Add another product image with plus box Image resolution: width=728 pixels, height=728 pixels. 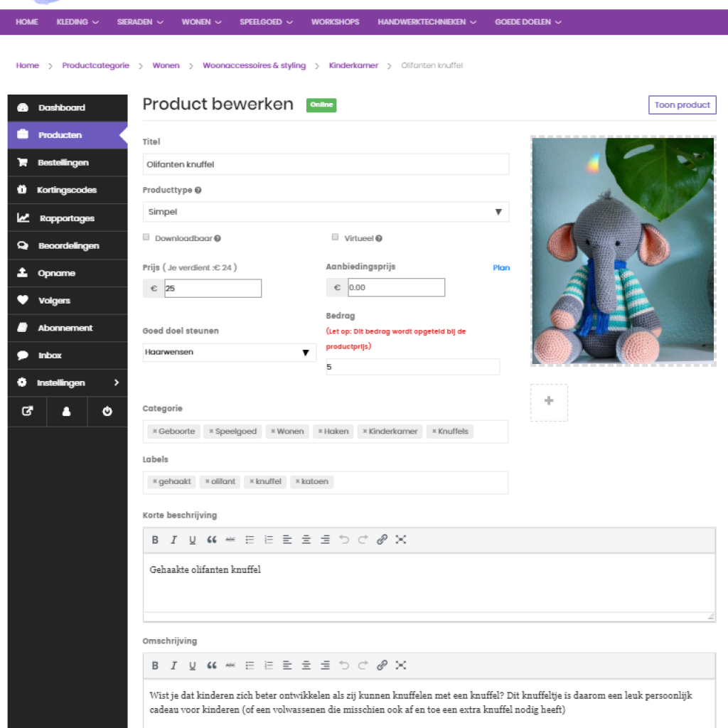[549, 402]
